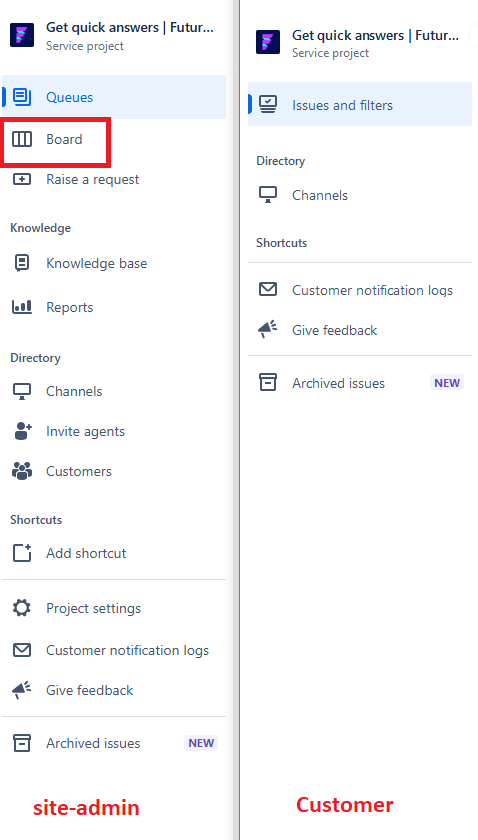Click project title in Customer panel header
The width and height of the screenshot is (478, 840).
[375, 35]
